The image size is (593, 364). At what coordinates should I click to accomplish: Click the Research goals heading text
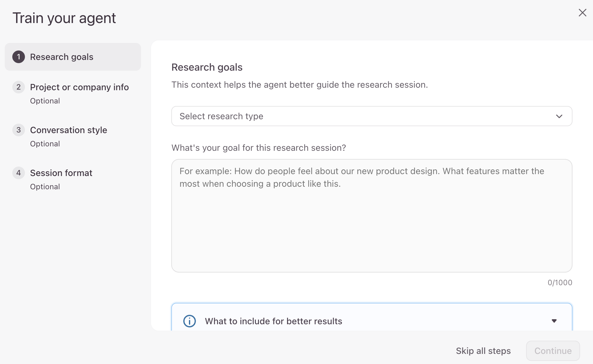pos(207,67)
